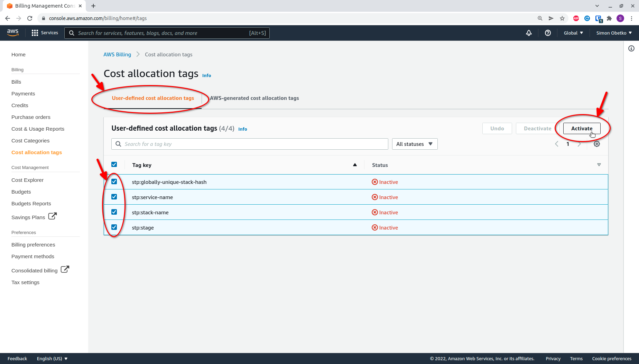
Task: Open browser extensions puzzle icon
Action: [609, 18]
